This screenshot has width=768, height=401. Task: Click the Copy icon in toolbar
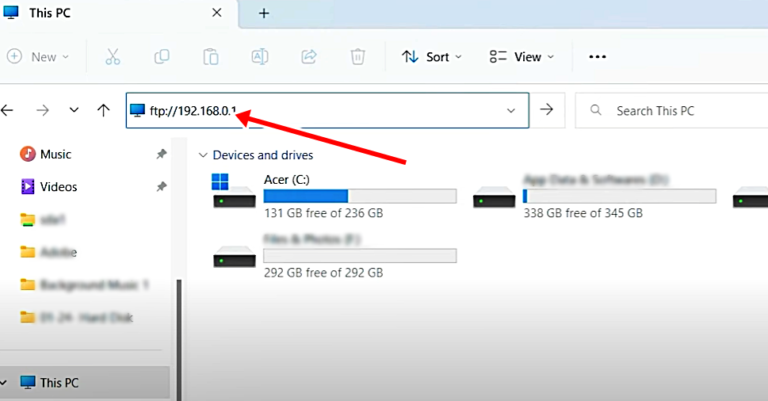[162, 57]
